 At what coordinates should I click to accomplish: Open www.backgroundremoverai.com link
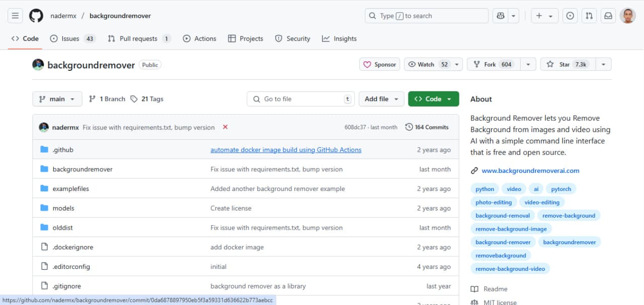point(530,171)
